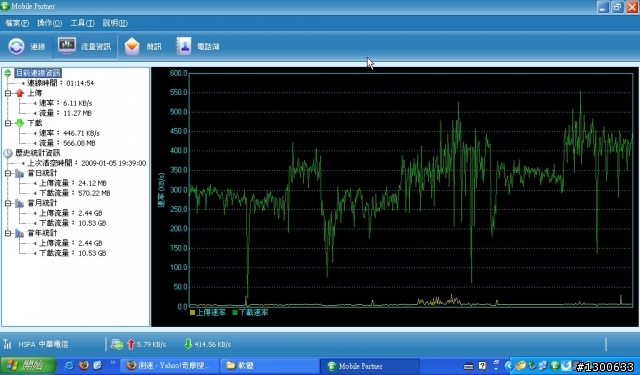
Task: Open the 檔案 file menu
Action: pyautogui.click(x=17, y=23)
